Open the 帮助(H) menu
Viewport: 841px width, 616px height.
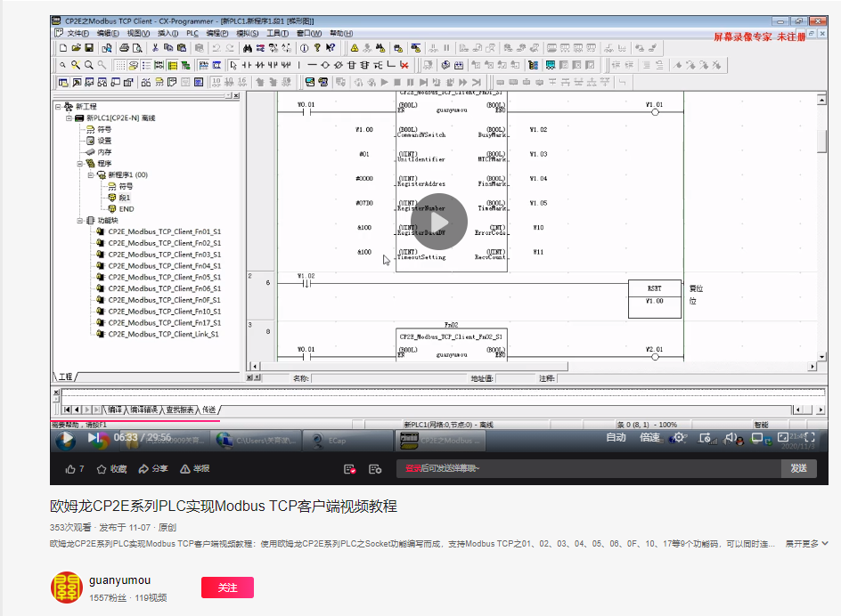[x=341, y=33]
